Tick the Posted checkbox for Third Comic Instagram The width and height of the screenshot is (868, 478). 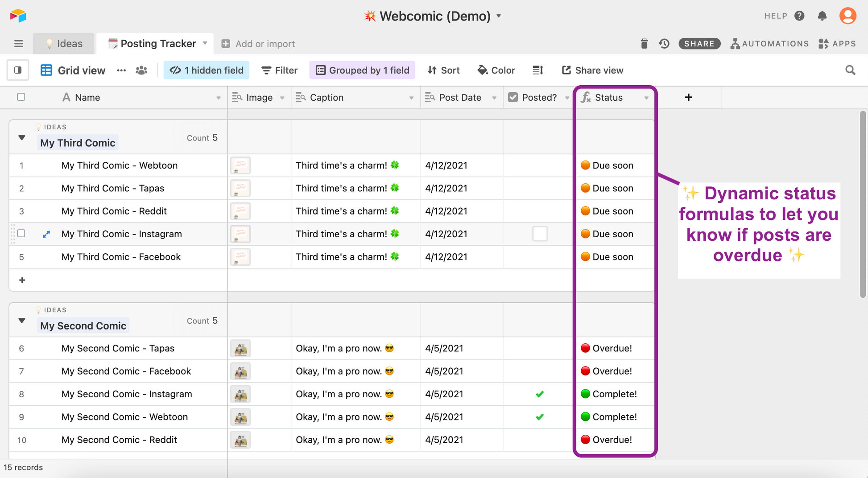click(540, 234)
